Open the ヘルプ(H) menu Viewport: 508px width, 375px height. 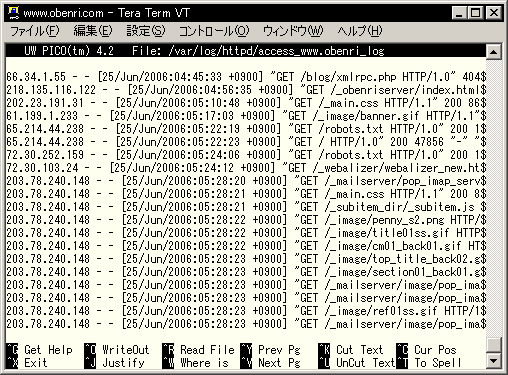coord(360,31)
